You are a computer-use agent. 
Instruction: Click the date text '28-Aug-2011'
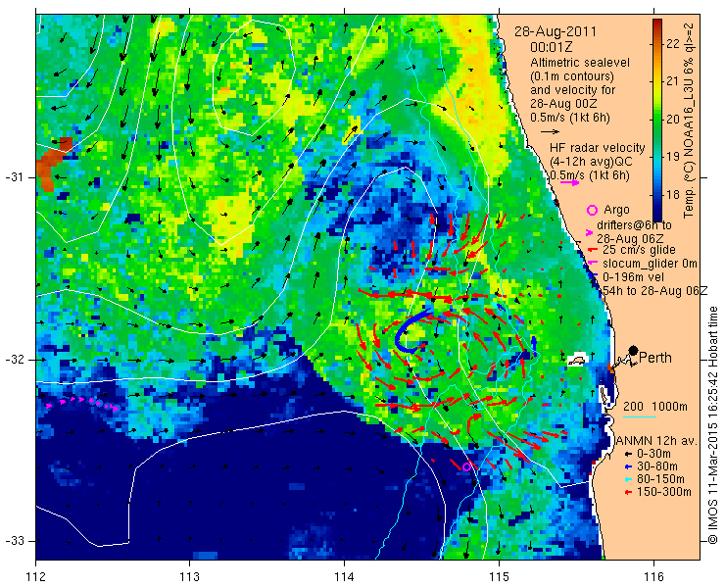click(556, 32)
